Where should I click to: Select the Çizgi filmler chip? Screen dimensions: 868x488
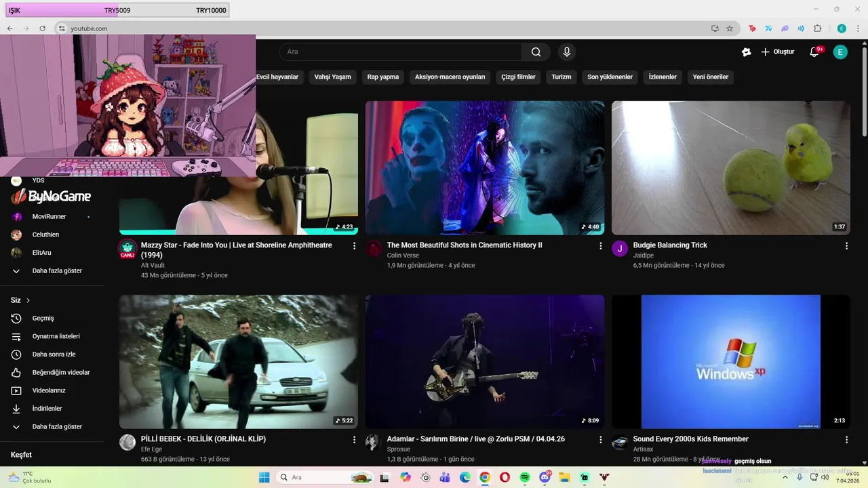pos(519,77)
